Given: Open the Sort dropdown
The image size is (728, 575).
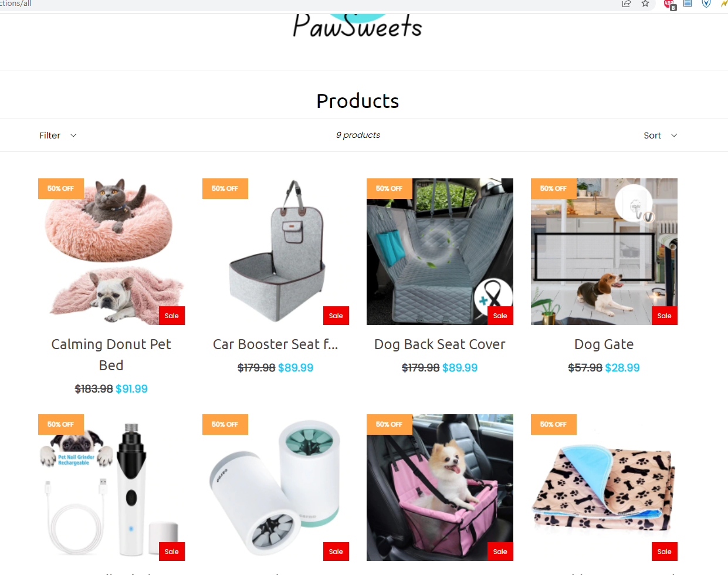Looking at the screenshot, I should point(661,136).
